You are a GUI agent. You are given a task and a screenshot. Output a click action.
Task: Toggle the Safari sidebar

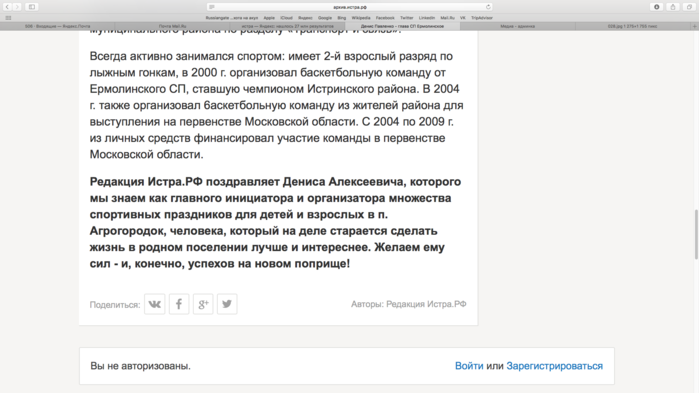coord(32,7)
